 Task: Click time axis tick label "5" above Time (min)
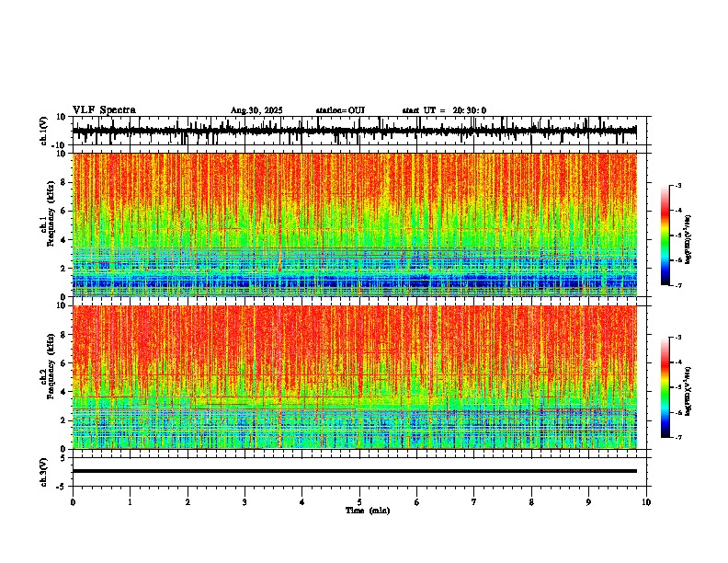tap(359, 502)
